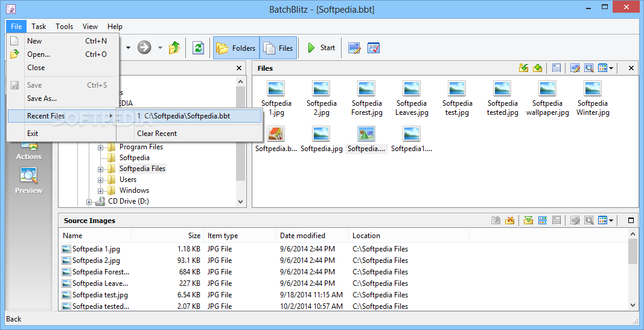
Task: Click the view mode grid icon in Files panel
Action: point(602,68)
